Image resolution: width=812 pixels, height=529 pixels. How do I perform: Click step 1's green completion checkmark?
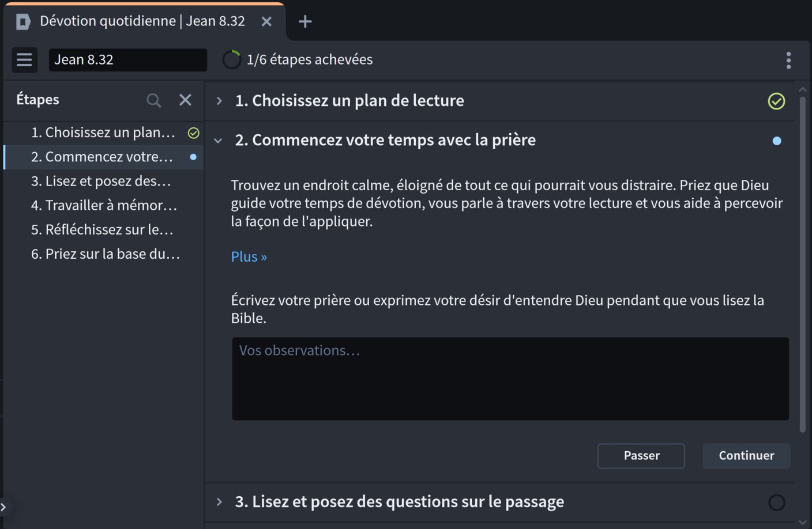776,101
